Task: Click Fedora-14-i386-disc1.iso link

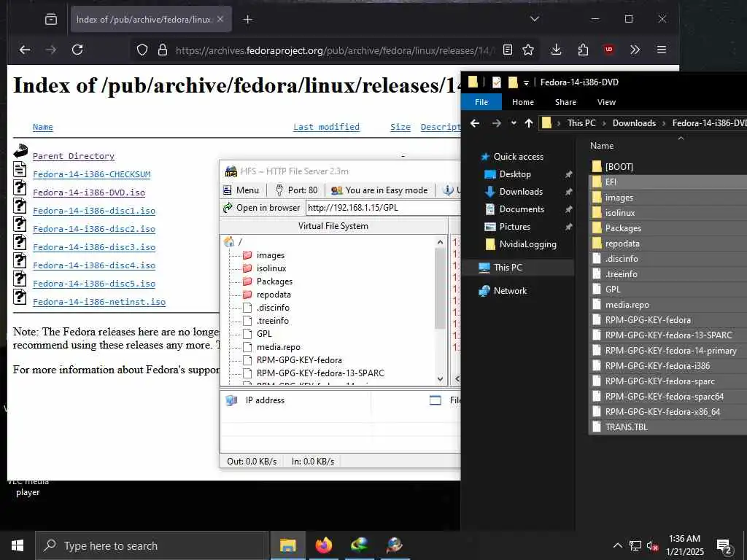Action: [94, 211]
